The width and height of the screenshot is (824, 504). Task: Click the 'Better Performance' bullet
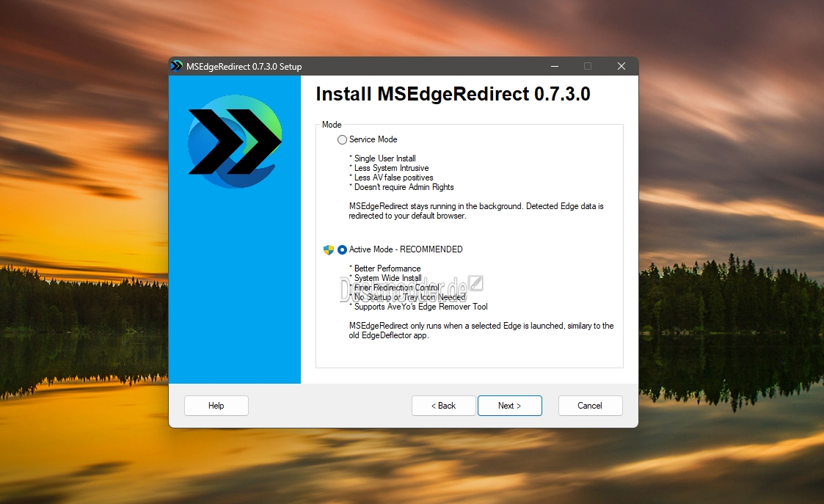(385, 269)
